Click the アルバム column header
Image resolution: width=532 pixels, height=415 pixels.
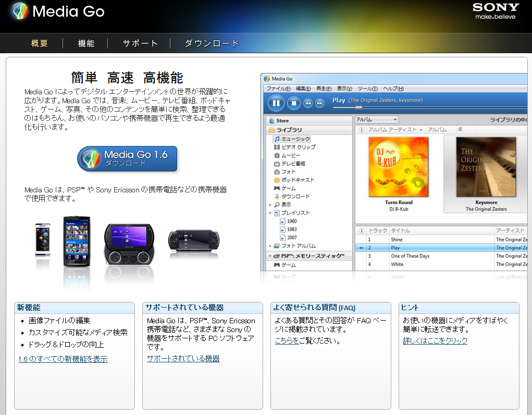tap(437, 129)
